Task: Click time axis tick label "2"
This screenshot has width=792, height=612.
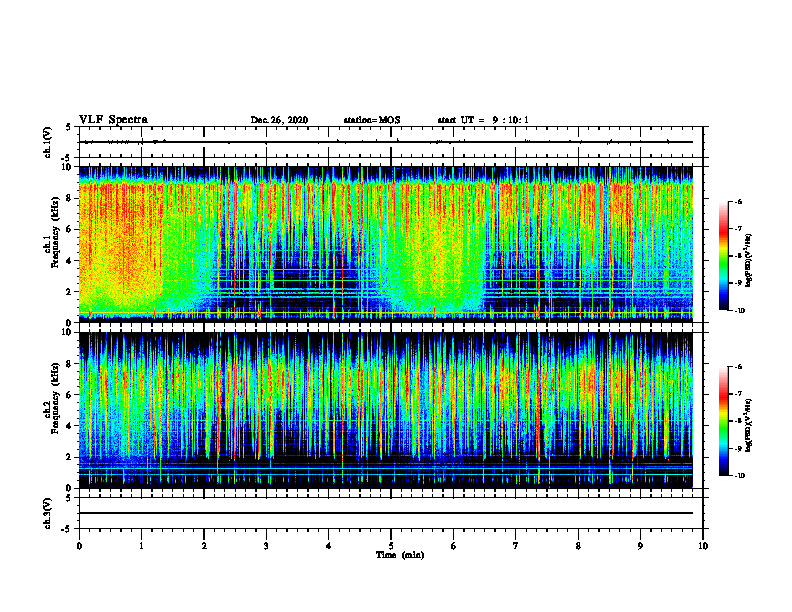Action: [204, 546]
